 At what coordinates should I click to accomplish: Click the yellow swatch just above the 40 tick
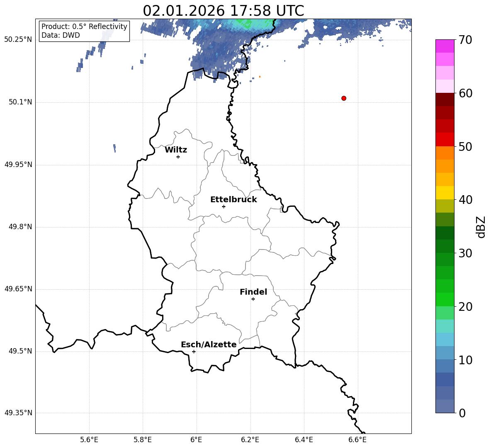[x=445, y=193]
